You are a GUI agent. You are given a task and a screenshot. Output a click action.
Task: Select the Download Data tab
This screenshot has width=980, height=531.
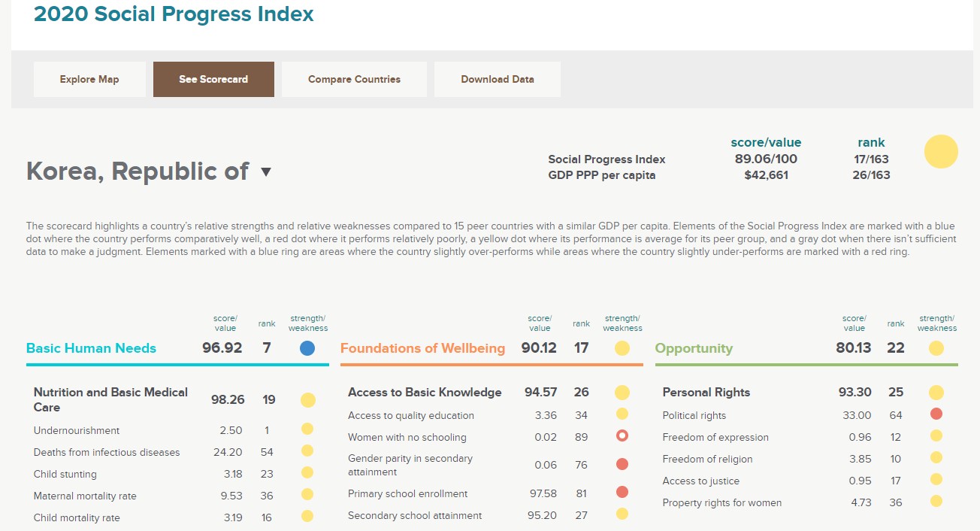[497, 79]
